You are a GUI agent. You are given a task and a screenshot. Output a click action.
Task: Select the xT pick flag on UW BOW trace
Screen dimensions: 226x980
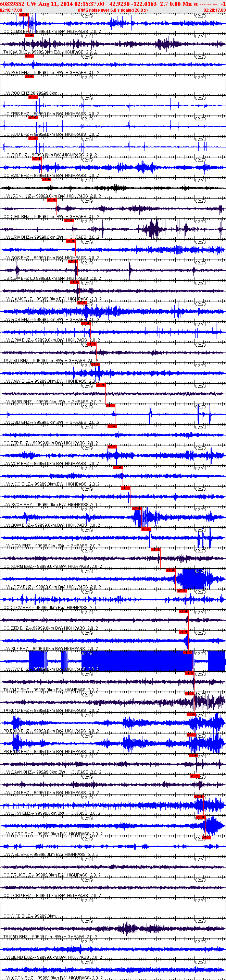pos(137,509)
